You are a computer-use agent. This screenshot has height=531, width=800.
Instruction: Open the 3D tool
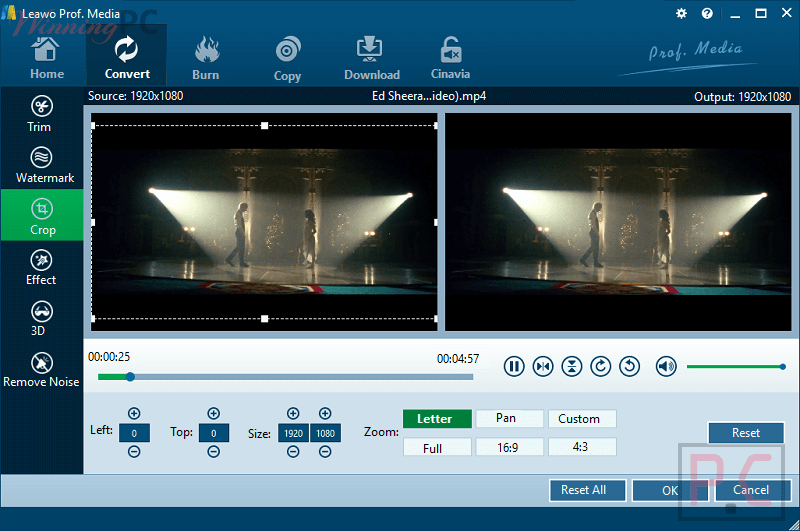point(41,318)
